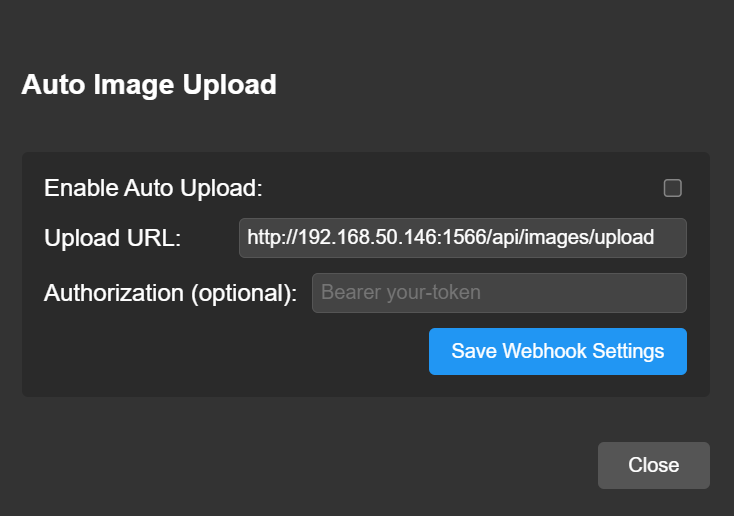Save the webhook settings with blue button
Viewport: 734px width, 516px height.
(557, 351)
